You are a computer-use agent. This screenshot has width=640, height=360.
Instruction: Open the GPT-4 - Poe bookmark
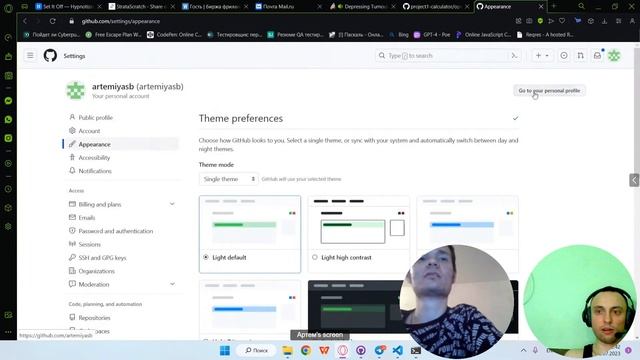(432, 35)
